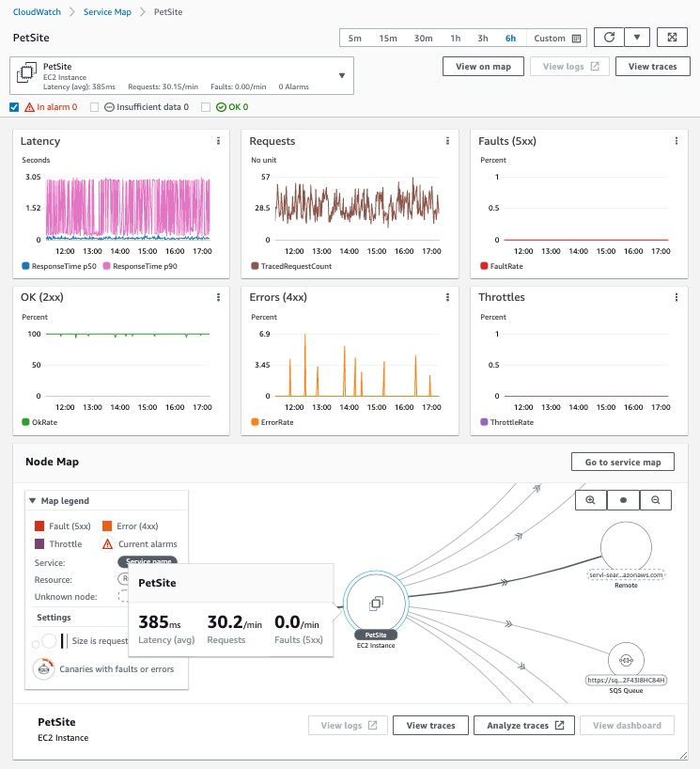Click the Canaries with faults legend icon
This screenshot has width=700, height=769.
click(43, 668)
